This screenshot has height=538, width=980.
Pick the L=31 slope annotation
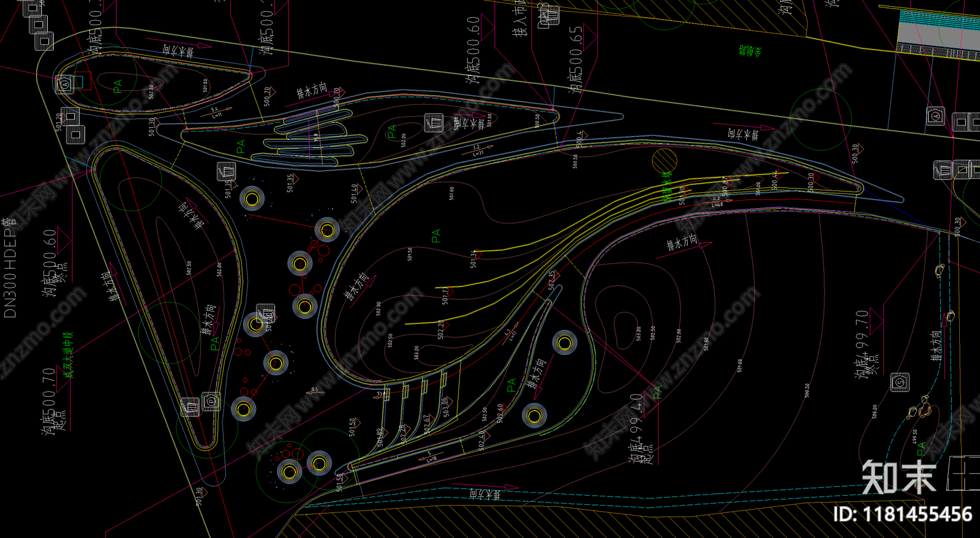tap(478, 152)
